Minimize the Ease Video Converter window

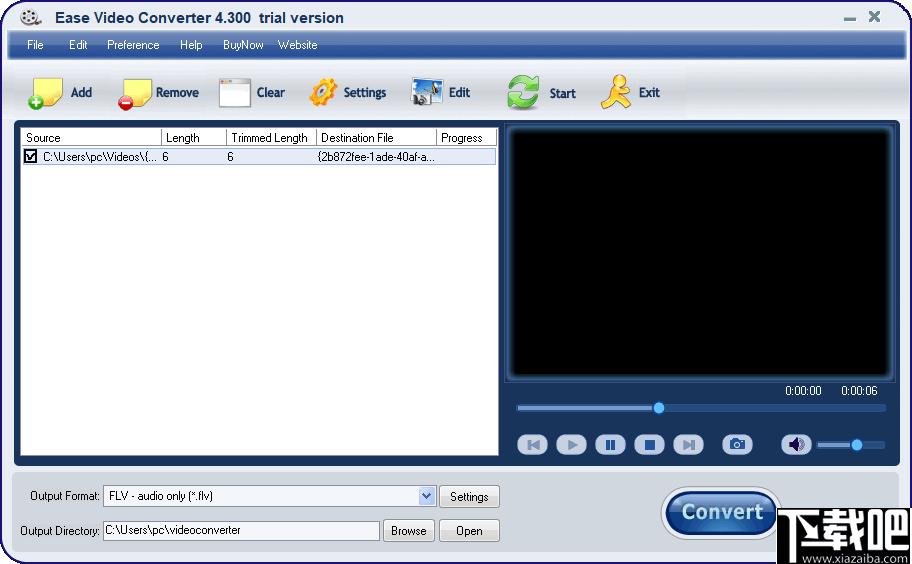[x=850, y=17]
